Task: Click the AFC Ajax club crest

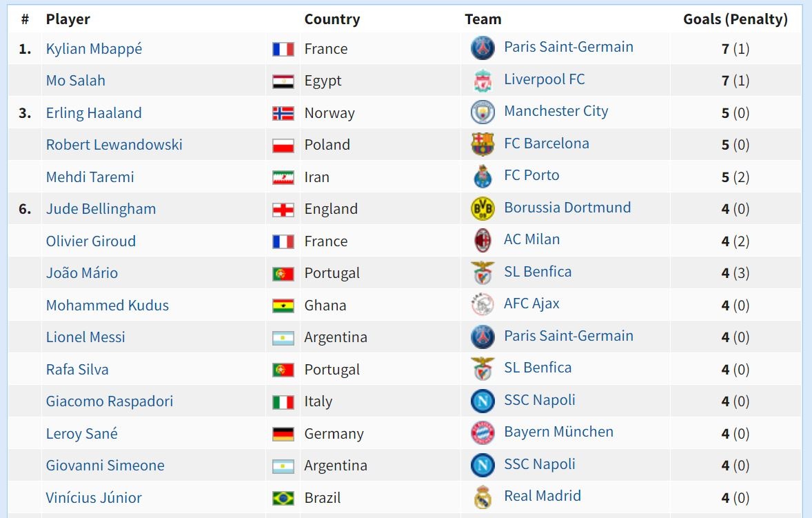Action: [483, 304]
